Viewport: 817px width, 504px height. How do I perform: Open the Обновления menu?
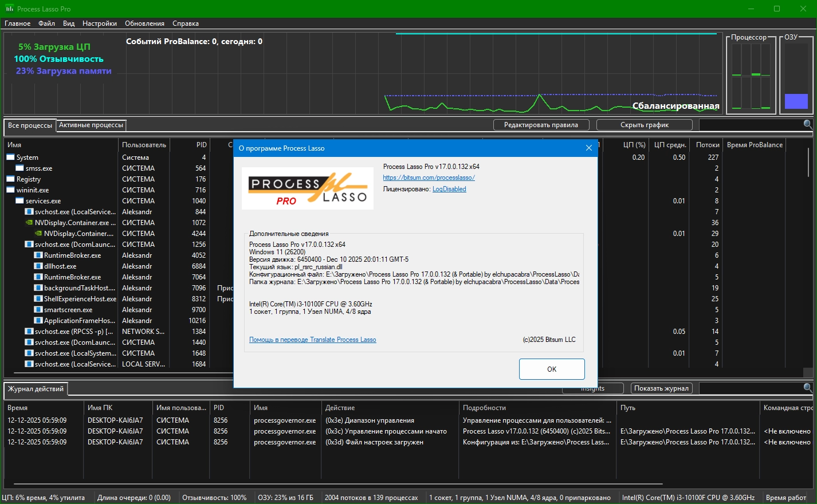[x=144, y=23]
